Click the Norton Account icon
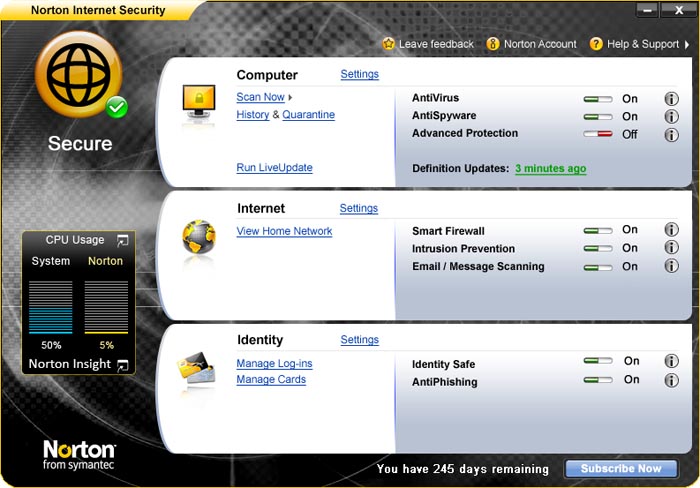 493,44
